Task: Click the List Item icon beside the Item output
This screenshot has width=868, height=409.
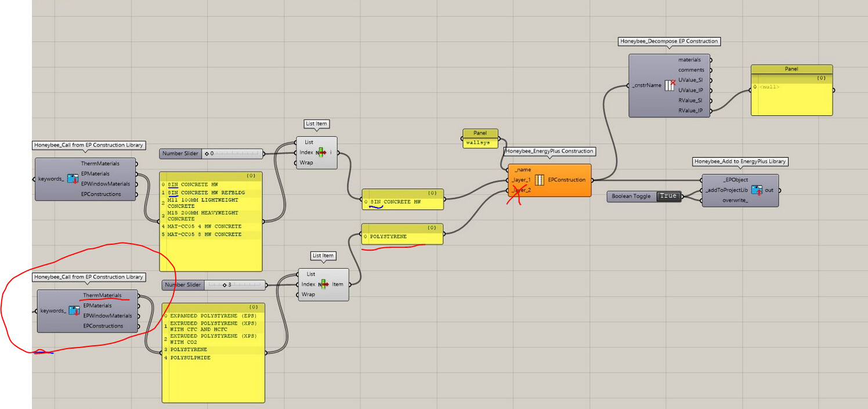Action: point(323,284)
